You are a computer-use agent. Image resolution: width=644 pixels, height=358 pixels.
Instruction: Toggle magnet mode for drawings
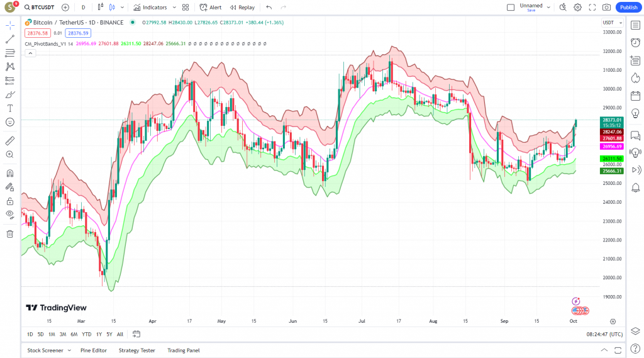(x=10, y=173)
